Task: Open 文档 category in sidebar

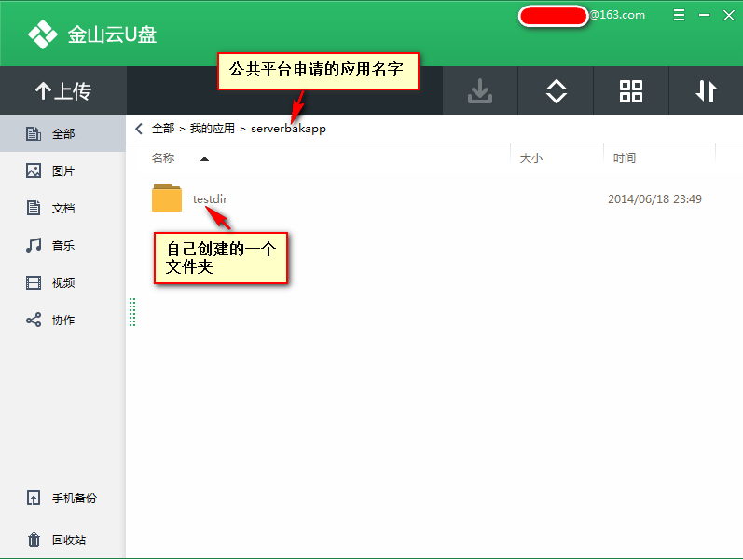Action: (63, 208)
